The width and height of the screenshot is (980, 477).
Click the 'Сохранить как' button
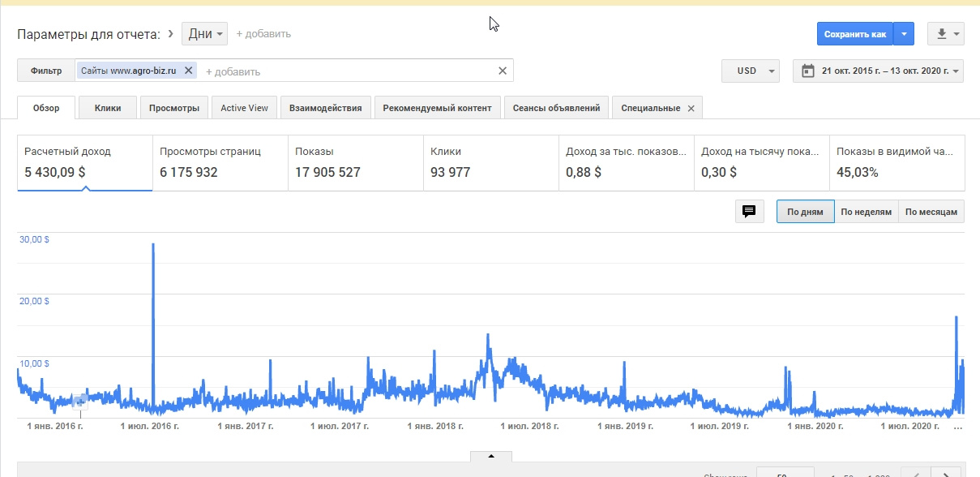(855, 34)
